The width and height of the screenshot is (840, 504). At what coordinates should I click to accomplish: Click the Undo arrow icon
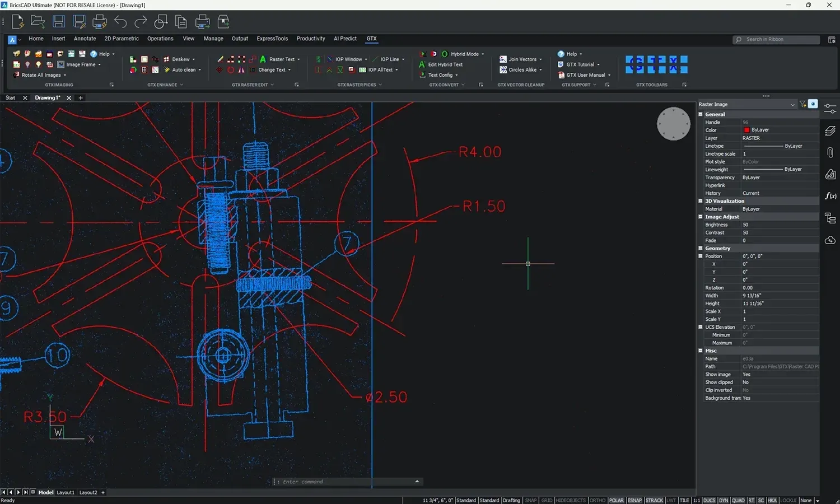(120, 22)
